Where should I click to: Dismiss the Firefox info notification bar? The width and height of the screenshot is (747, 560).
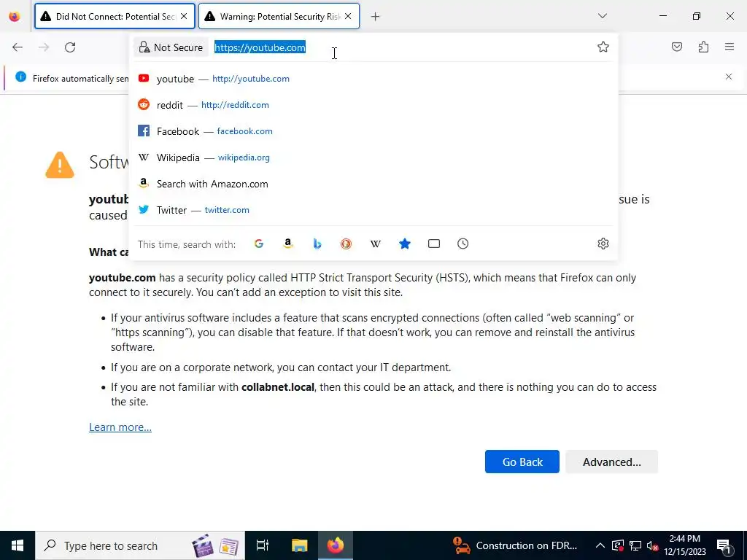729,77
